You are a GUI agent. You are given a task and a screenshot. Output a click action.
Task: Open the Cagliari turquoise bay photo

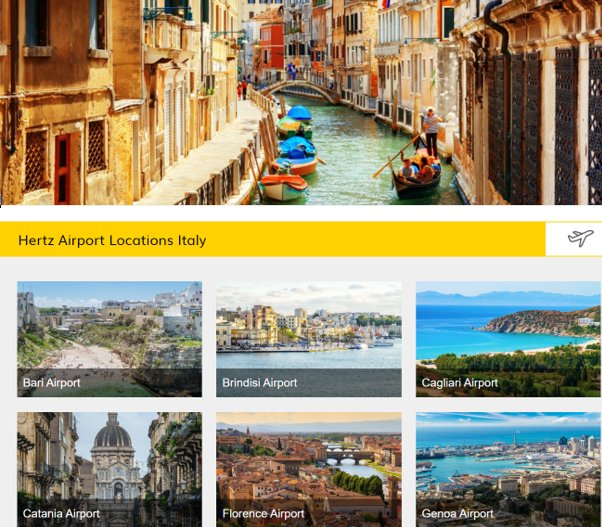coord(508,339)
